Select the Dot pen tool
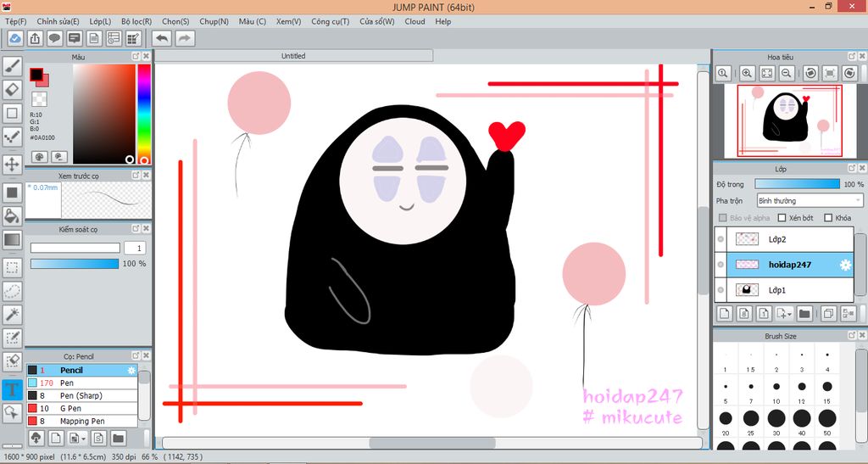The width and height of the screenshot is (868, 464). [x=12, y=137]
